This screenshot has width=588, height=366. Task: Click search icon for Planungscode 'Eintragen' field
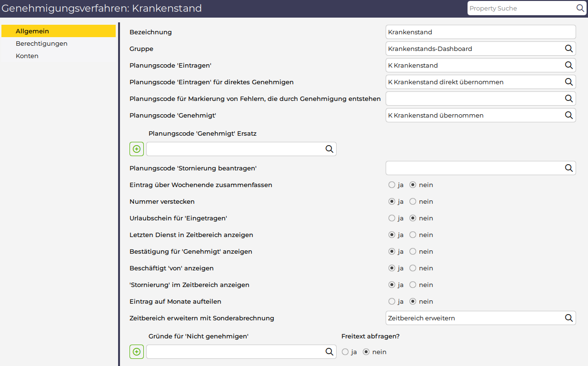568,65
